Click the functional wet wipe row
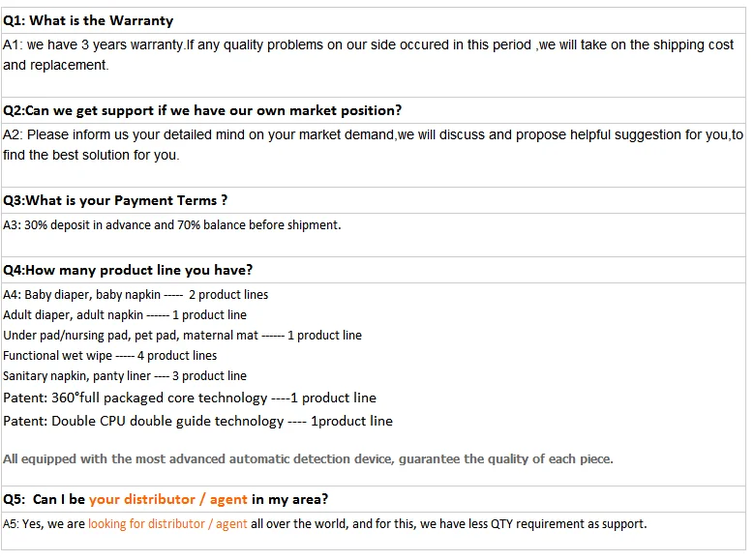Viewport: 754px width, 560px height. tap(109, 355)
